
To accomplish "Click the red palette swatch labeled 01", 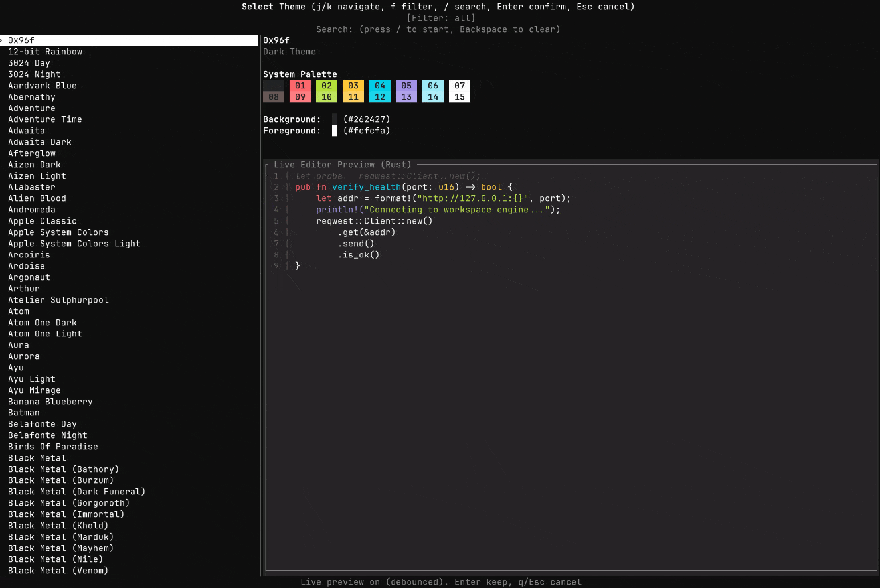I will [x=300, y=86].
